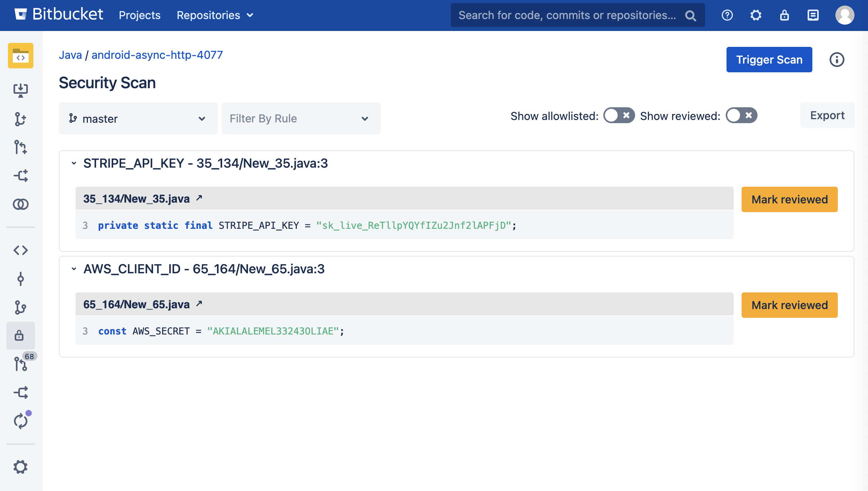Viewport: 868px width, 491px height.
Task: Open Filter By Rule dropdown
Action: 301,118
